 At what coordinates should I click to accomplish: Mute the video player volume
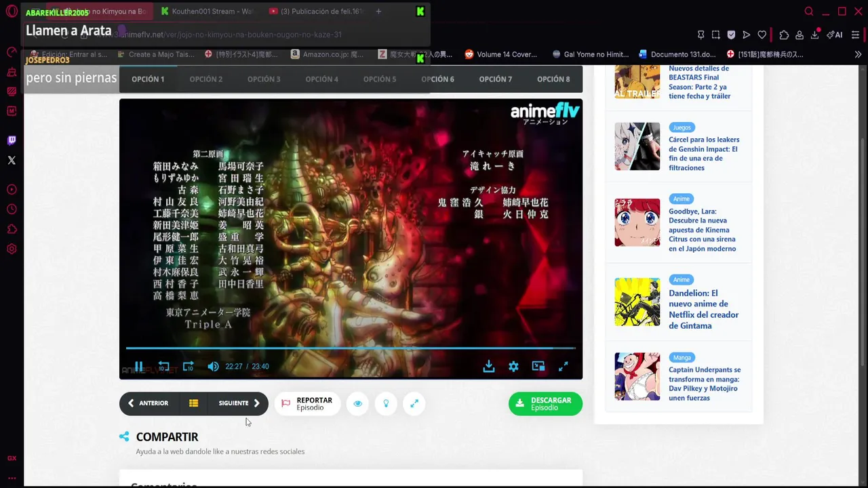tap(213, 367)
